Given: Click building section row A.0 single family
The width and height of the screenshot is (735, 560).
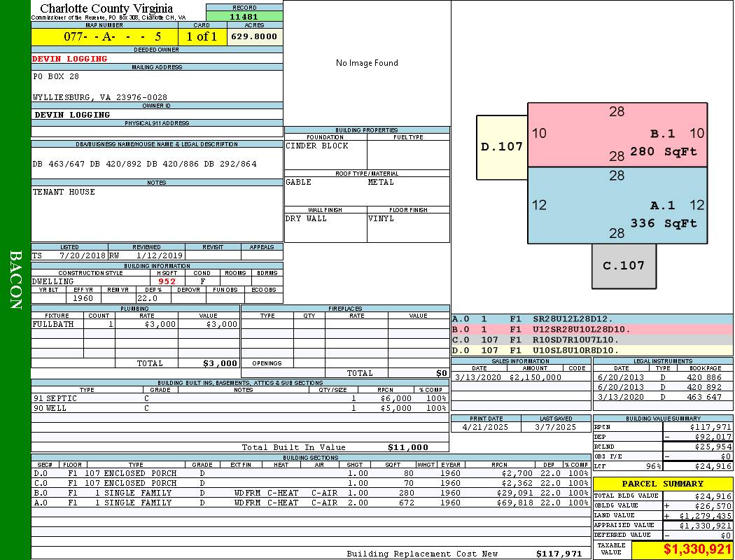Looking at the screenshot, I should click(x=311, y=503).
